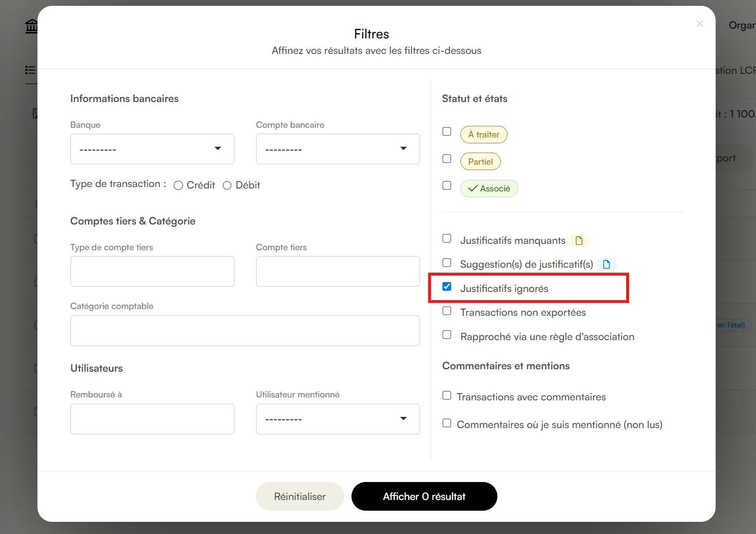
Task: Expand the Compte bancaire dropdown
Action: 338,149
